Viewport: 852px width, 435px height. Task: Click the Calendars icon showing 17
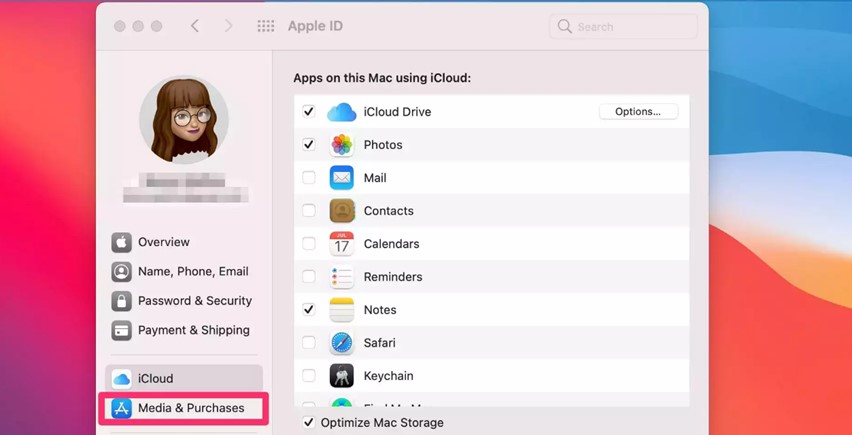[x=342, y=244]
